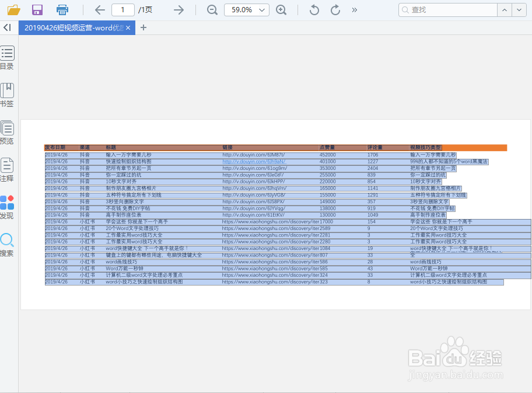Click the link text douyin.com/61og9m/

pyautogui.click(x=255, y=168)
